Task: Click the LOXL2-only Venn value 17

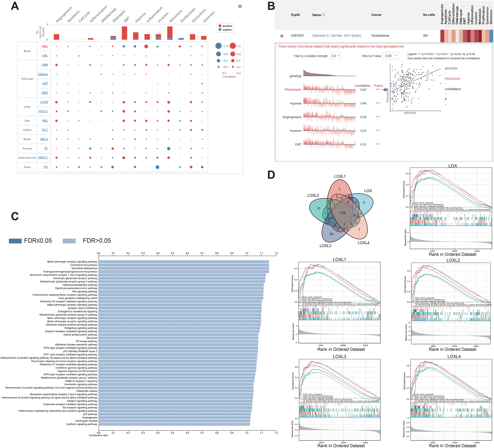Action: 319,209
